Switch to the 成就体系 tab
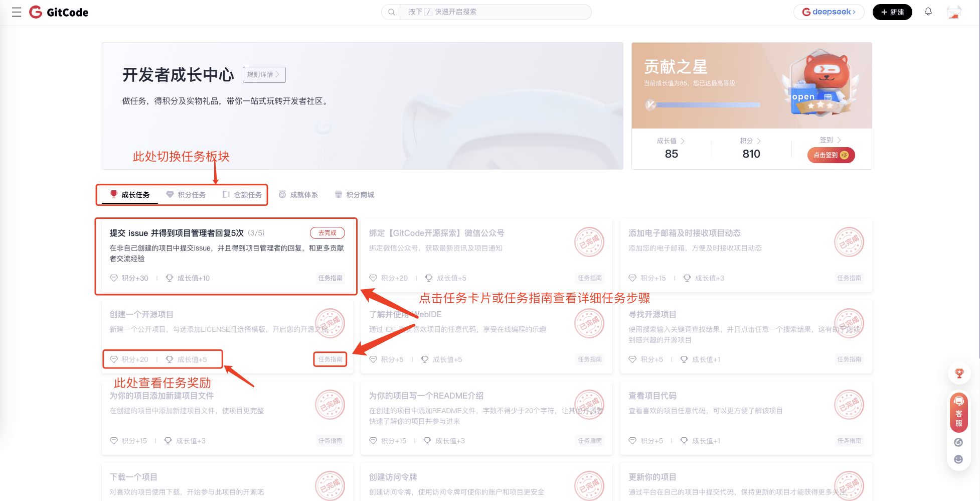Screen dimensions: 980x501 coord(298,195)
